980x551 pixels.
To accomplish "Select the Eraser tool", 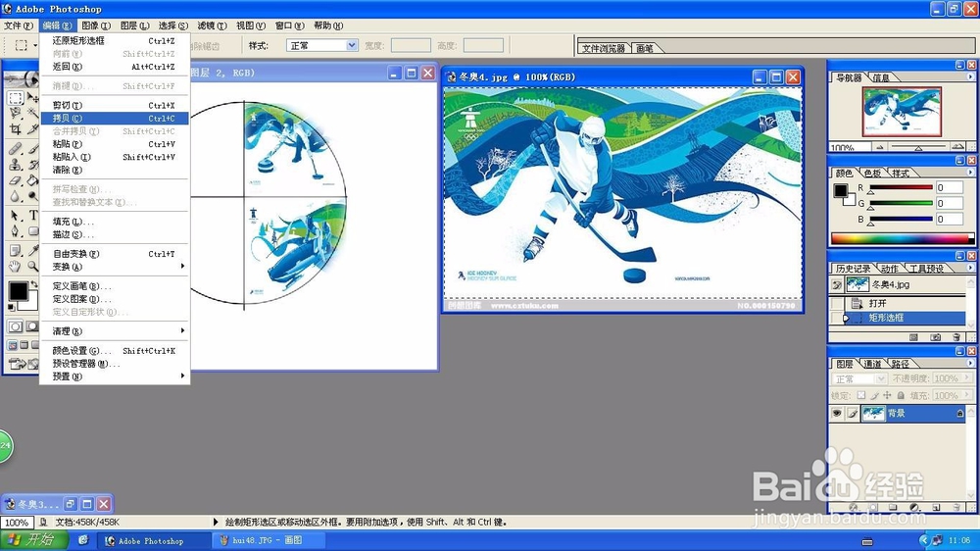I will click(x=16, y=180).
